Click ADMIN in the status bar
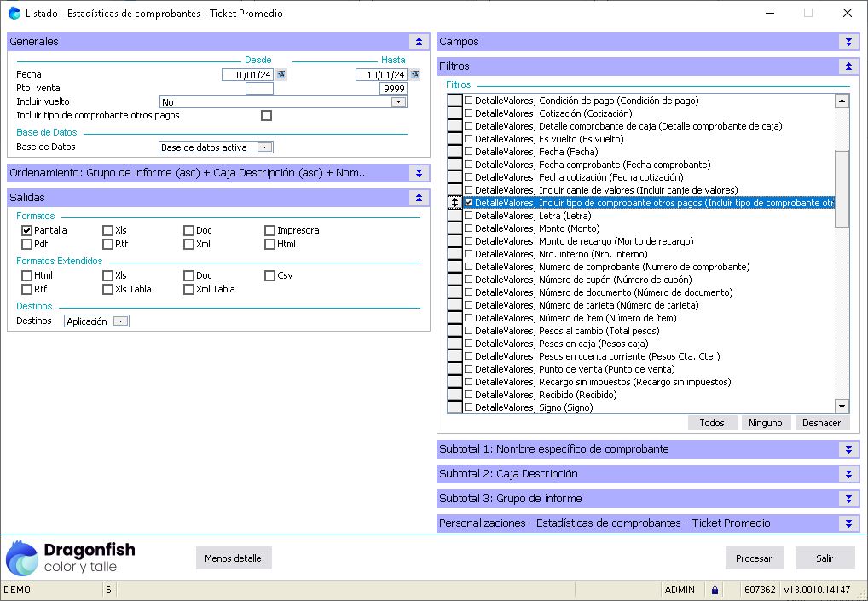The width and height of the screenshot is (868, 601). [x=680, y=589]
